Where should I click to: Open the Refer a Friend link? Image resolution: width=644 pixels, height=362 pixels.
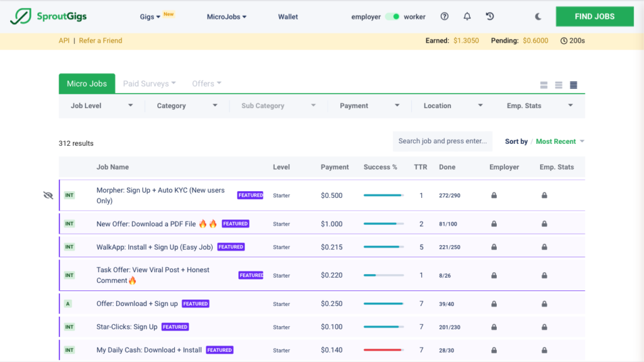100,40
